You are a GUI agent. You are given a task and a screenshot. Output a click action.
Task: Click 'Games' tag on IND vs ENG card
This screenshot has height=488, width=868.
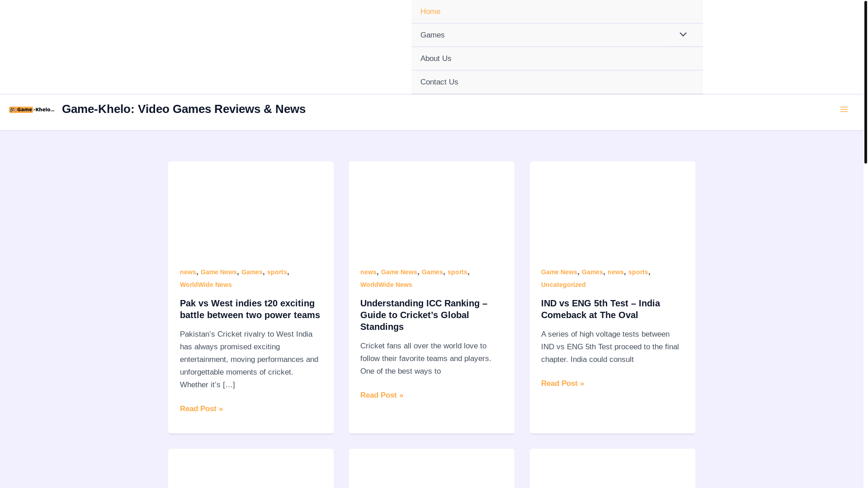click(x=592, y=272)
